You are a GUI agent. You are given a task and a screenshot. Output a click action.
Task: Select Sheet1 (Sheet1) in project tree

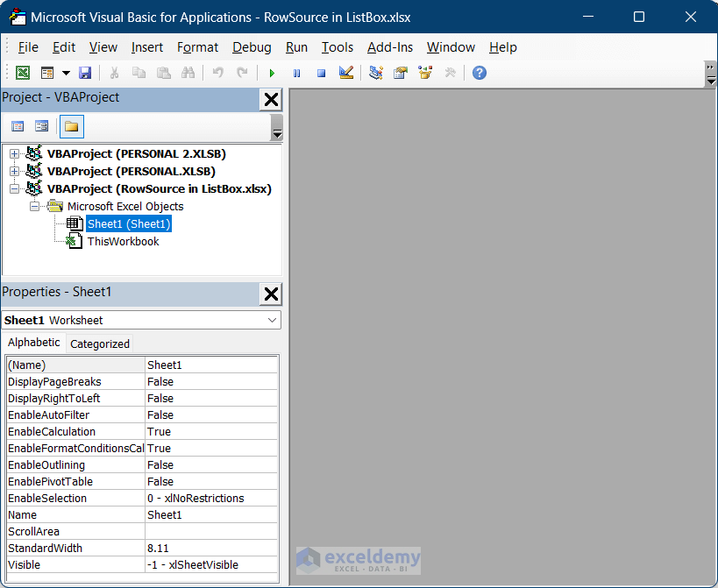[x=129, y=223]
